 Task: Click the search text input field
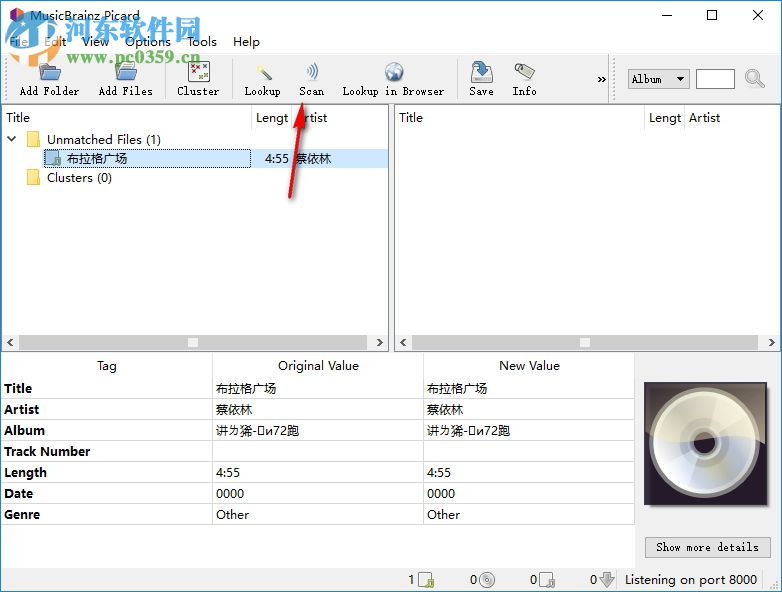click(x=715, y=79)
